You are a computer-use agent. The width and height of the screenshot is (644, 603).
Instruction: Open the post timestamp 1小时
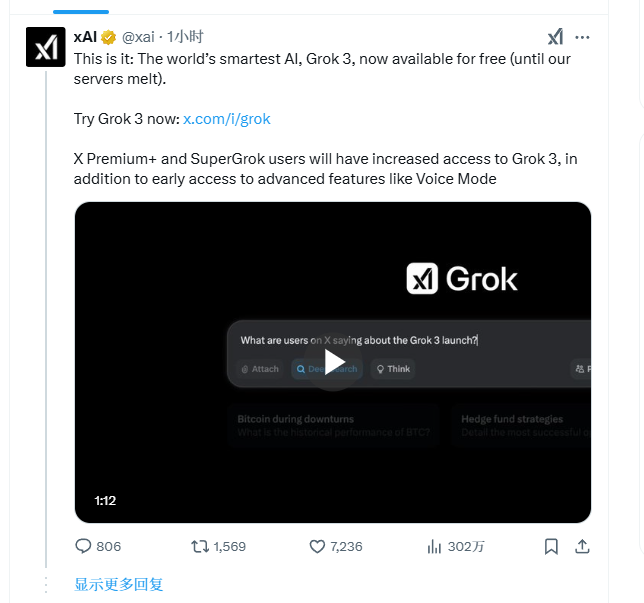[185, 37]
